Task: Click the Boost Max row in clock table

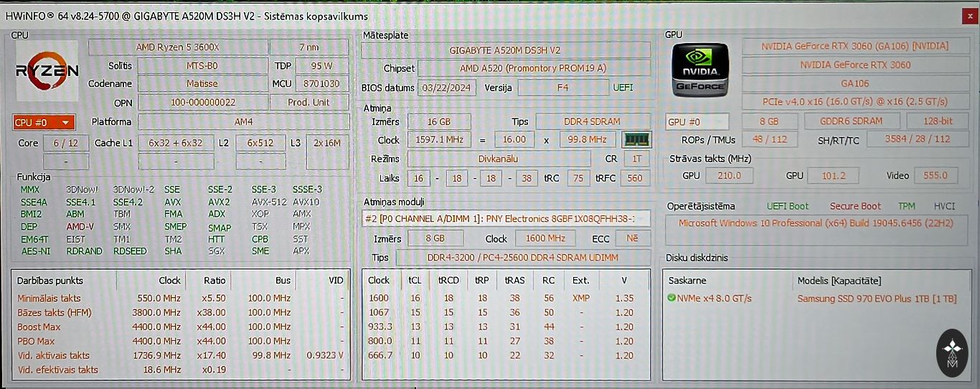Action: [179, 327]
